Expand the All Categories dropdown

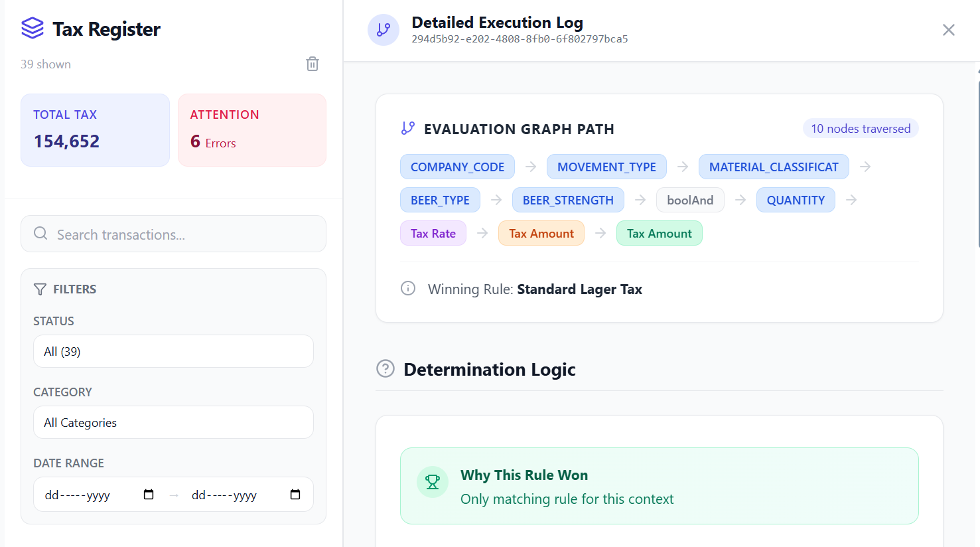(x=173, y=422)
